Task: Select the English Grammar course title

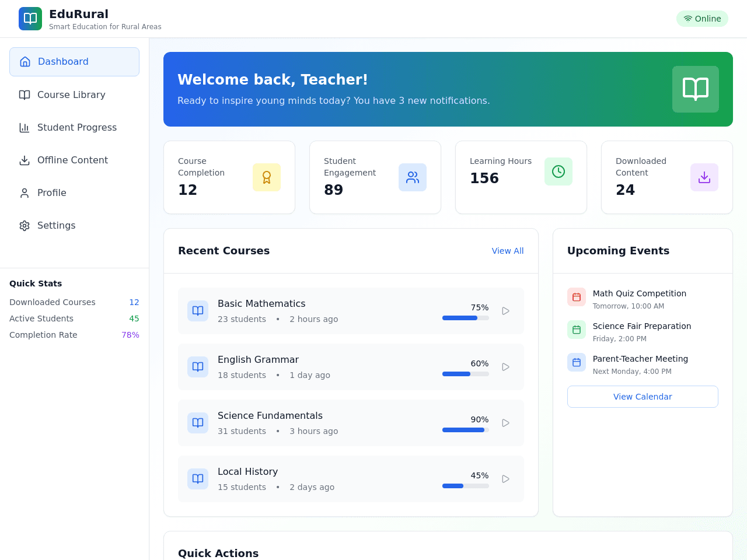Action: click(x=258, y=360)
